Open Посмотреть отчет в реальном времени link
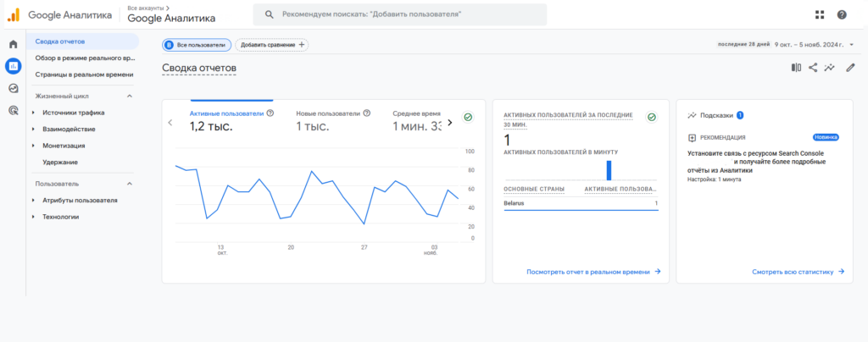 593,272
